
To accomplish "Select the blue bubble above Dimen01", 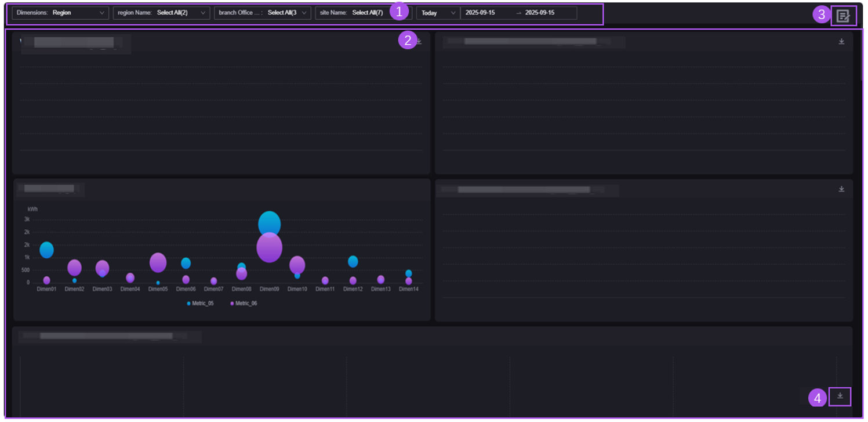I will 46,250.
